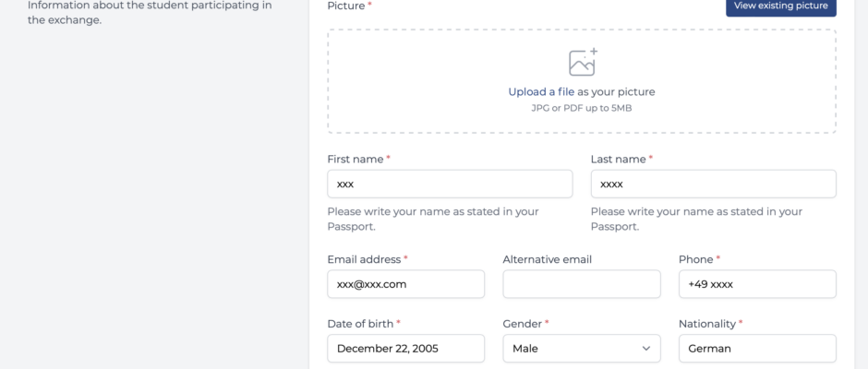Focus the empty Alternative email field
868x369 pixels.
(x=582, y=284)
